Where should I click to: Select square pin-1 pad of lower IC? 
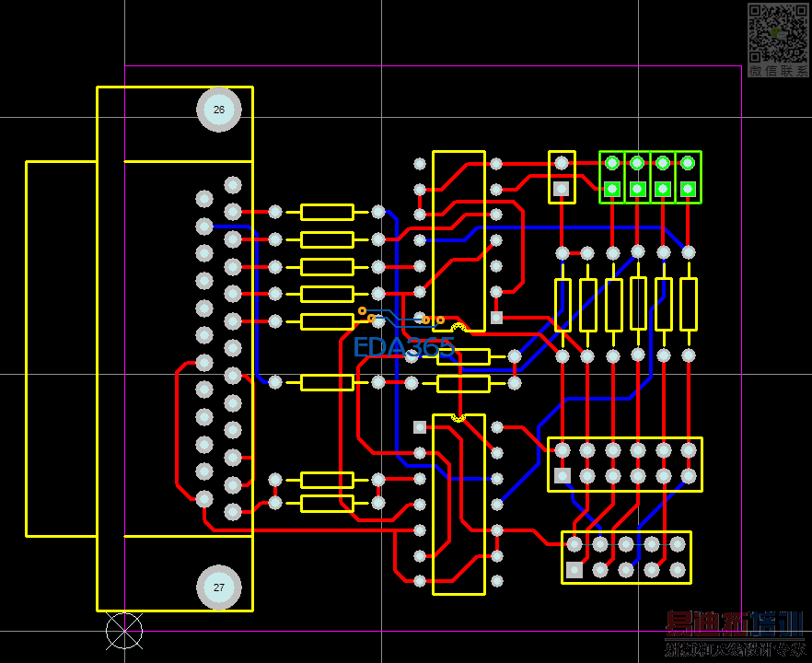pyautogui.click(x=420, y=427)
